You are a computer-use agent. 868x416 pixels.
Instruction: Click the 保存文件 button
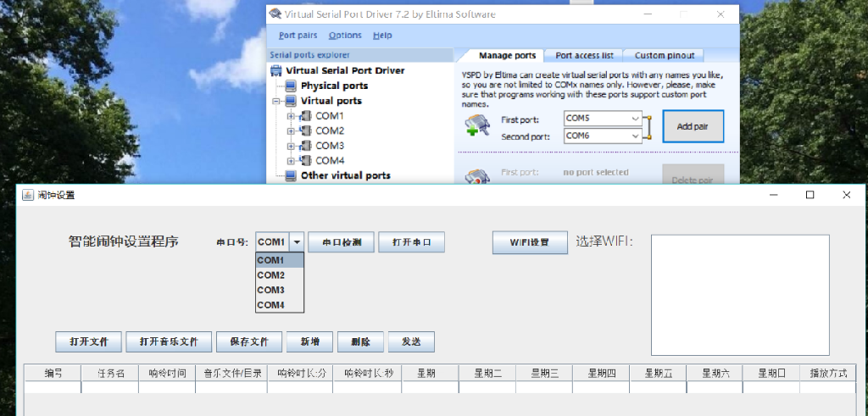pos(249,342)
